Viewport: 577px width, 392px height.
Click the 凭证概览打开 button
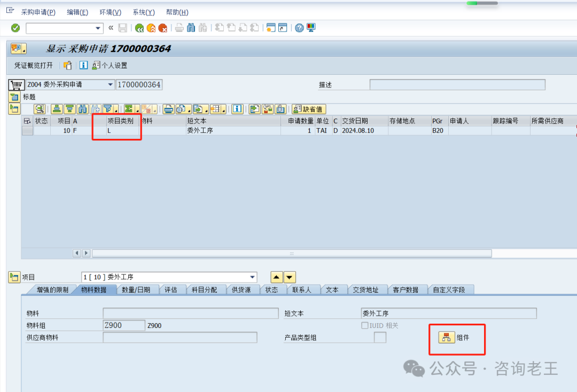coord(34,66)
